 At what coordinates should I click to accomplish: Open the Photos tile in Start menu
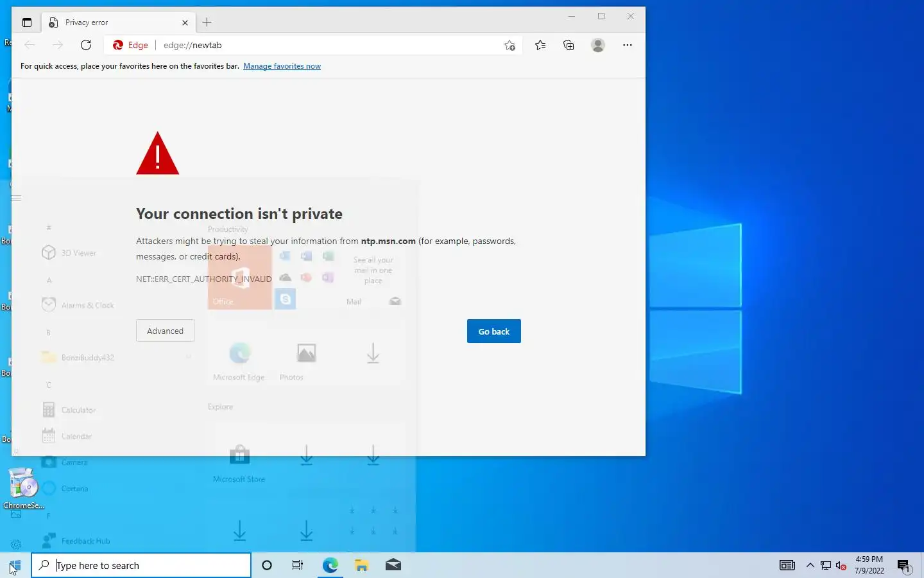click(x=306, y=355)
